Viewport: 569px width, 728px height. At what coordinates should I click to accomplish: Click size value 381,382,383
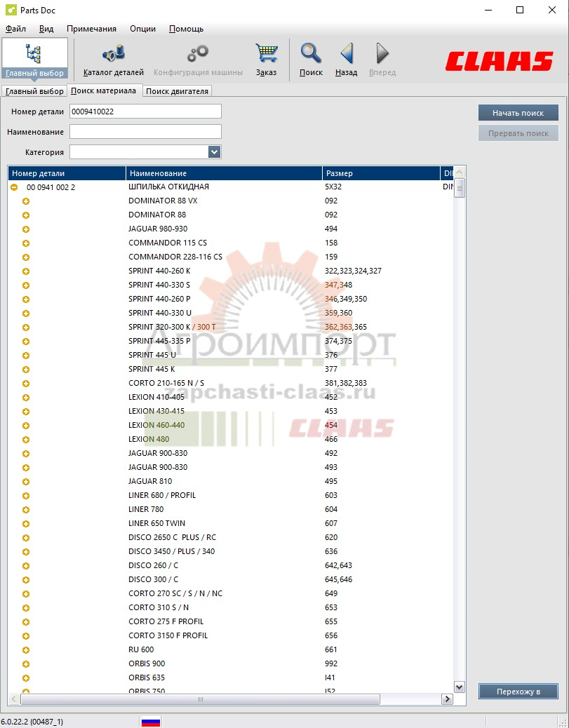346,383
